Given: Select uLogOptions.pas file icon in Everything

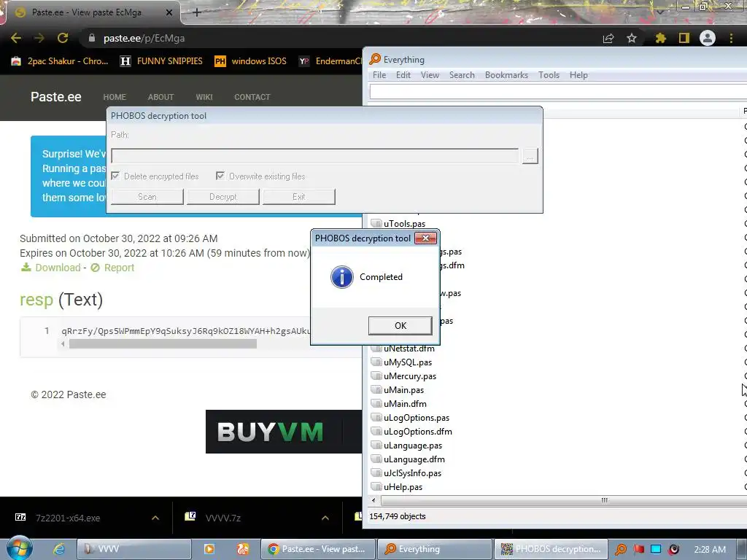Looking at the screenshot, I should coord(376,417).
